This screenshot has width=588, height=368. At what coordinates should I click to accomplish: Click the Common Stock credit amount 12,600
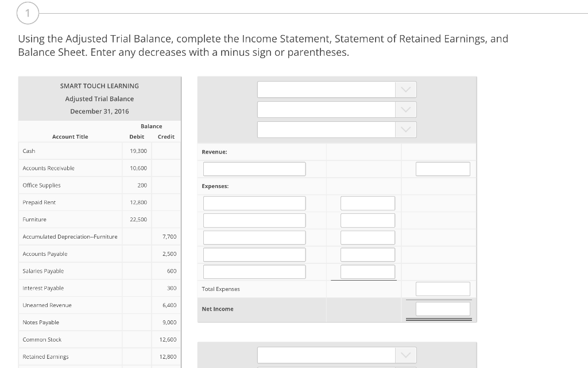[x=169, y=339]
